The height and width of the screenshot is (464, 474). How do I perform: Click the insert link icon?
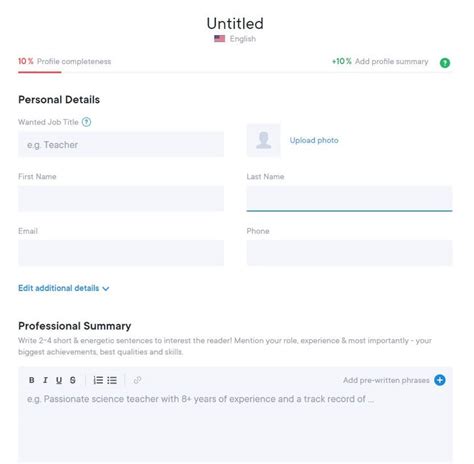point(137,380)
